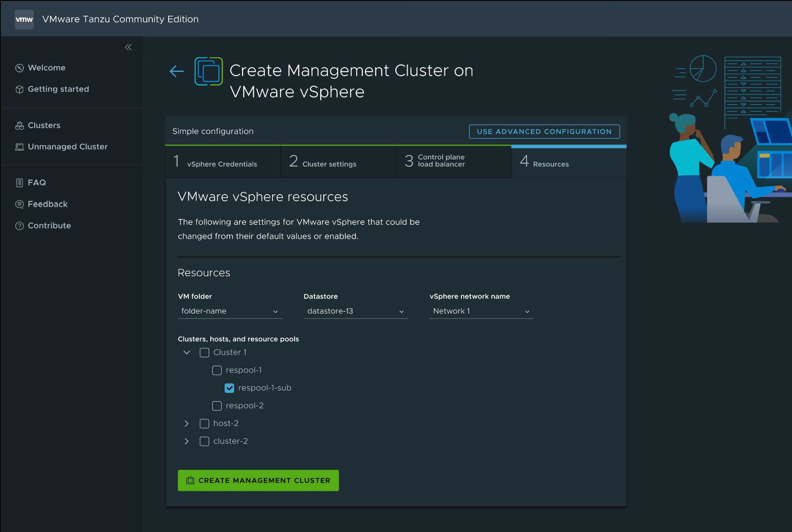Click VMware Tanzu Community Edition title
Viewport: 792px width, 532px height.
pos(120,19)
